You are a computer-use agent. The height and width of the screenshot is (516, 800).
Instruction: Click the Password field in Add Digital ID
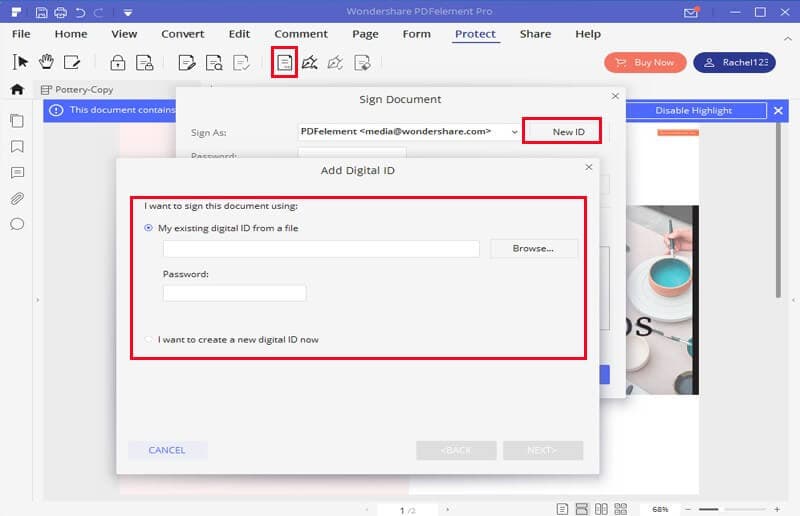(235, 293)
